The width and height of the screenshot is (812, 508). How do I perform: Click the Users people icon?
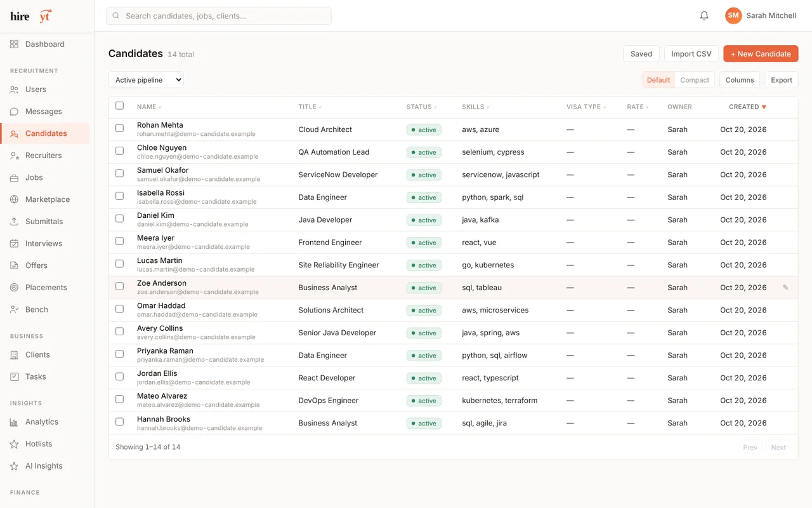tap(14, 90)
